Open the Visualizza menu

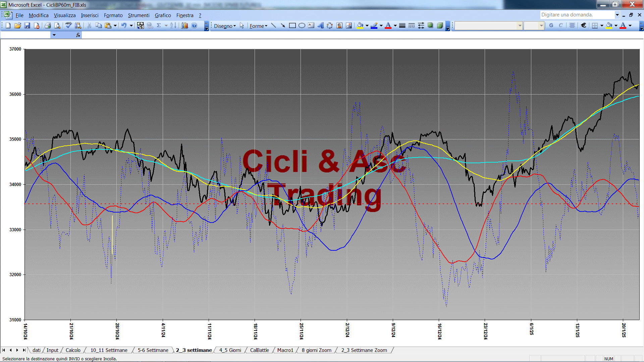tap(65, 15)
